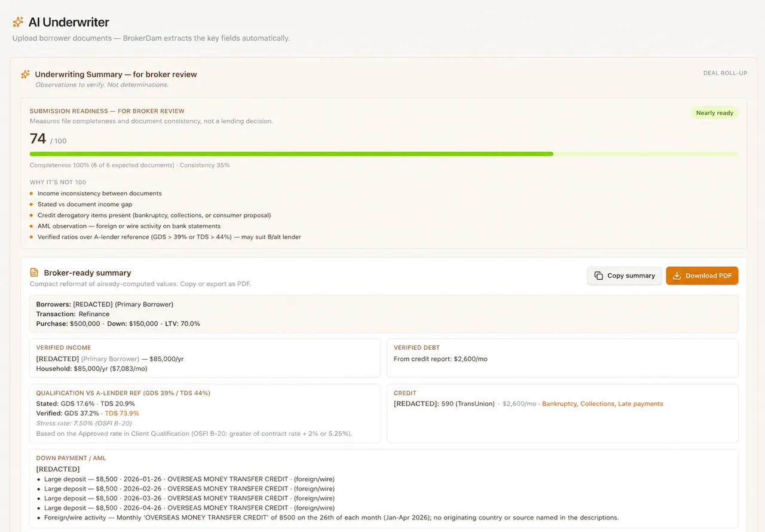This screenshot has width=765, height=532.
Task: Click the "VERIFIED INCOME" card label
Action: 63,347
